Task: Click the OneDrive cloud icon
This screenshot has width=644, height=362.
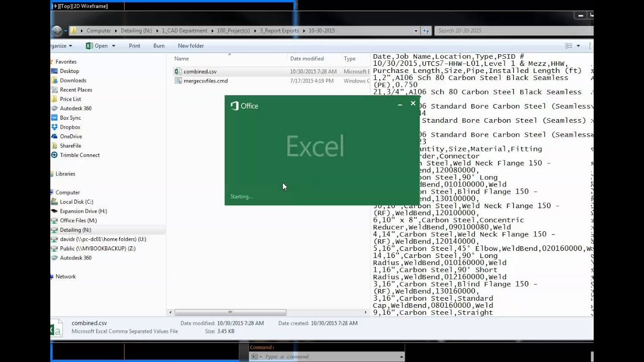Action: tap(54, 136)
